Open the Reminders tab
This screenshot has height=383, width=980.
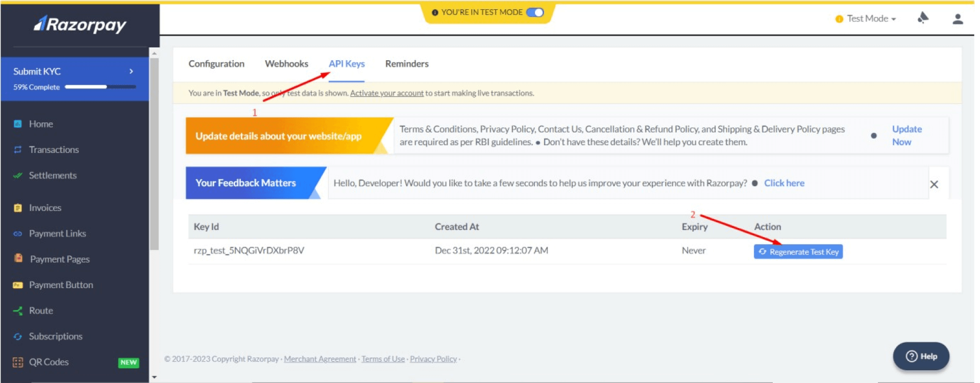pos(406,64)
